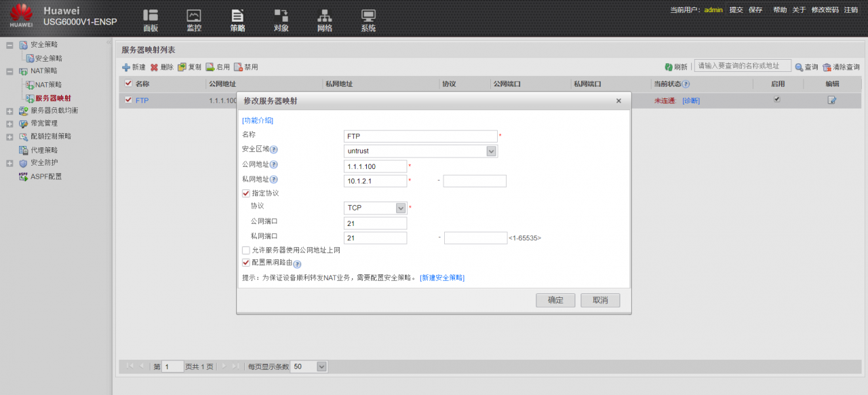868x395 pixels.
Task: Uncheck the 配置黑洞路由 option
Action: point(246,263)
